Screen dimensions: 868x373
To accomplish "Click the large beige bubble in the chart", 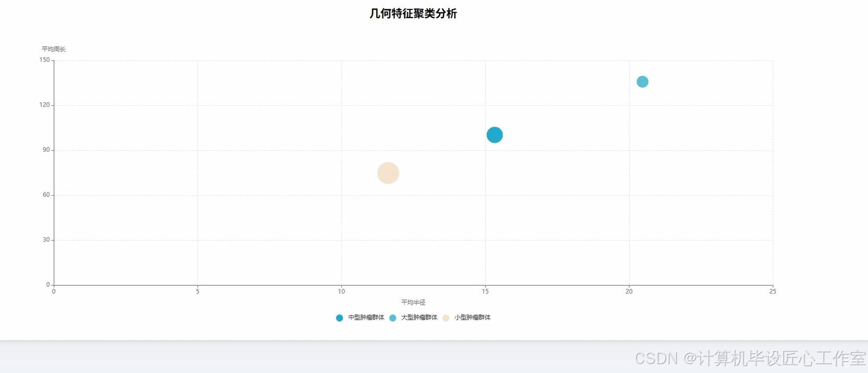I will (388, 173).
